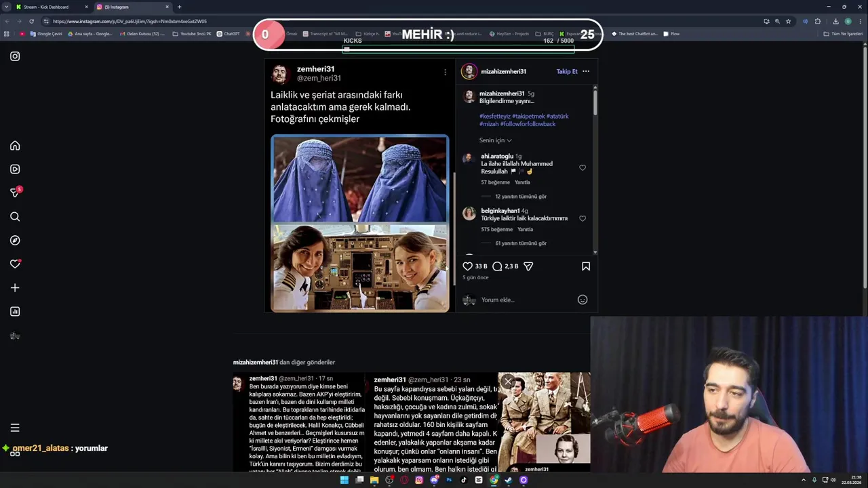Viewport: 868px width, 488px height.
Task: Open the post image with burqa and pilots
Action: click(359, 223)
